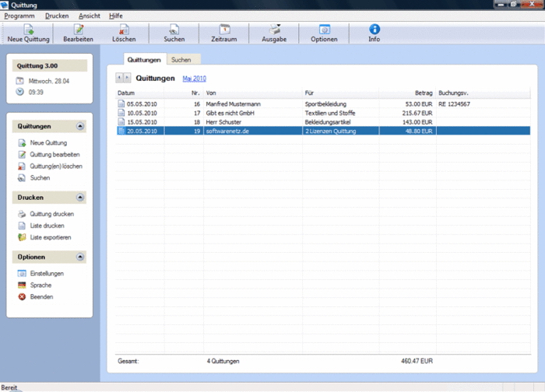The width and height of the screenshot is (545, 392).
Task: Open Optionen in the toolbar
Action: [324, 30]
